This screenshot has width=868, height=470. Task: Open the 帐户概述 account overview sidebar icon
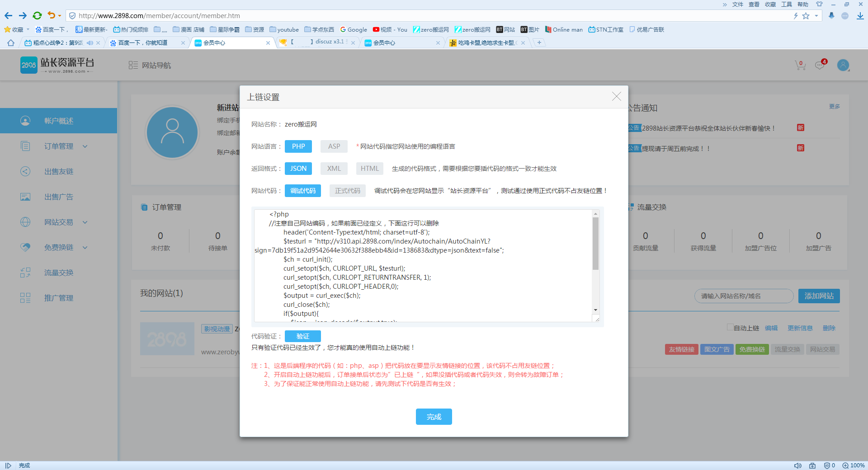[25, 121]
